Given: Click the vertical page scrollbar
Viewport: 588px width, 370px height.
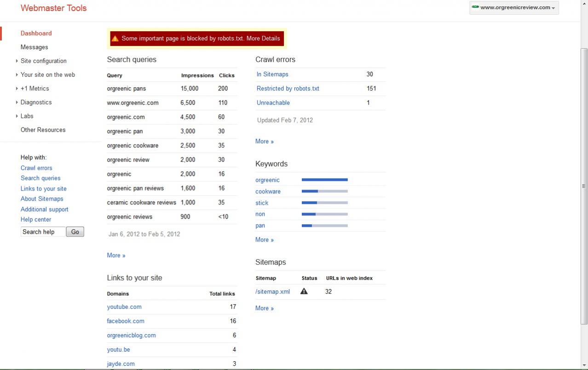Looking at the screenshot, I should [584, 186].
